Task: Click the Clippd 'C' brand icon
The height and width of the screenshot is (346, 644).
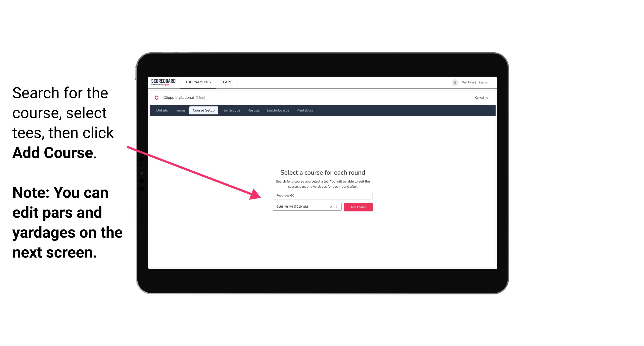Action: tap(155, 98)
